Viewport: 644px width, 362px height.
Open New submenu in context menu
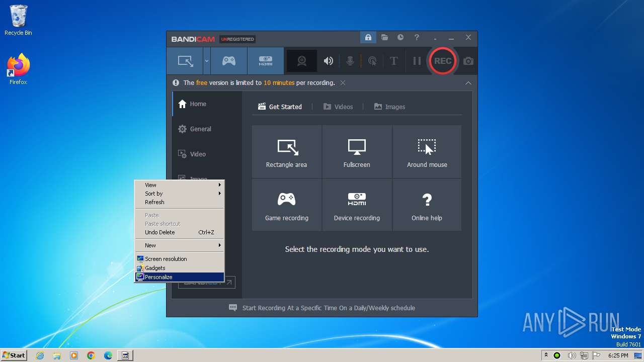pyautogui.click(x=179, y=245)
